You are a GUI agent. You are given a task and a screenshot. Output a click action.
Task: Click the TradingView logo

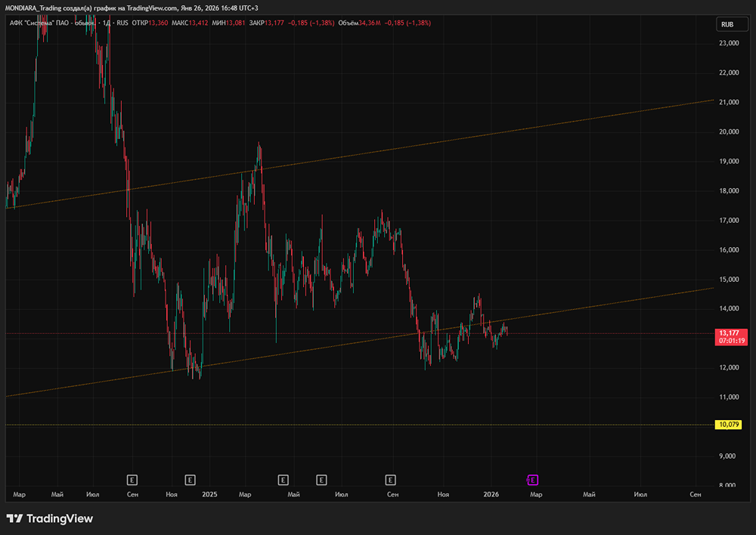pyautogui.click(x=49, y=518)
